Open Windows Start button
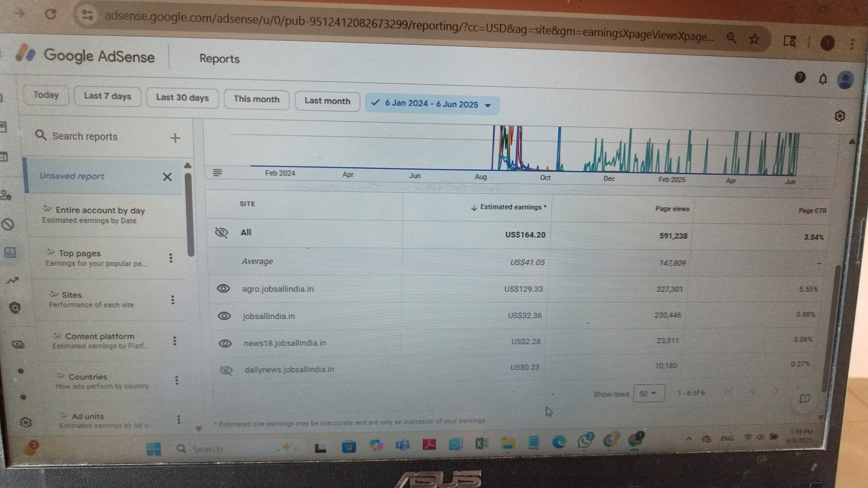The height and width of the screenshot is (488, 868). point(153,449)
